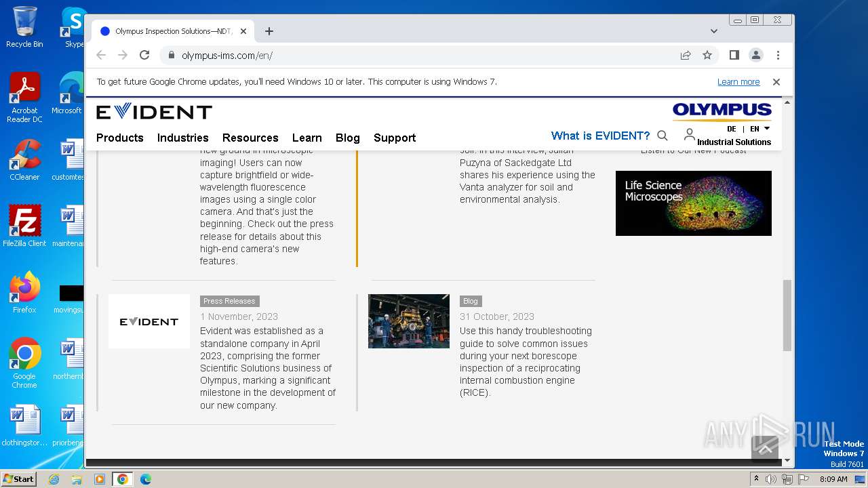Image resolution: width=868 pixels, height=488 pixels.
Task: Click the 1 November, 2023 date
Action: pyautogui.click(x=239, y=317)
